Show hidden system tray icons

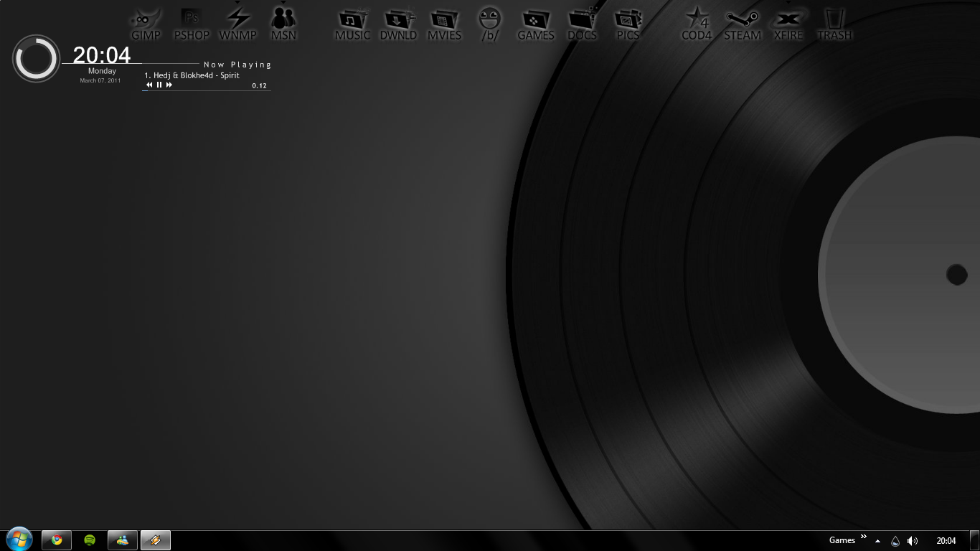click(877, 541)
